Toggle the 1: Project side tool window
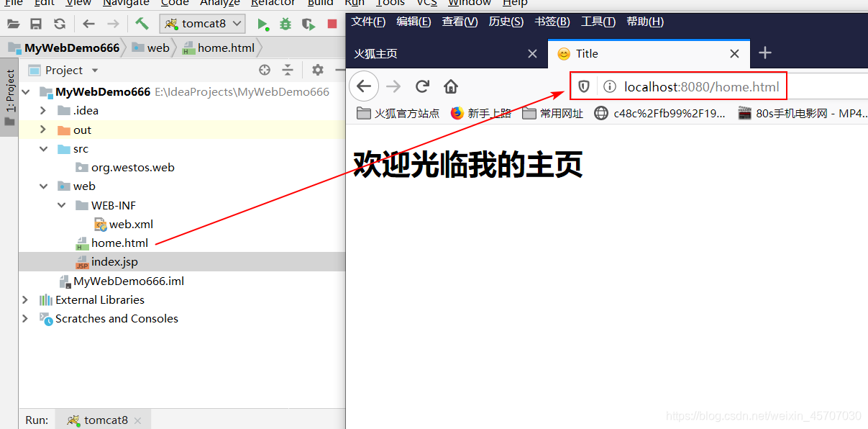This screenshot has height=429, width=868. pos(9,99)
